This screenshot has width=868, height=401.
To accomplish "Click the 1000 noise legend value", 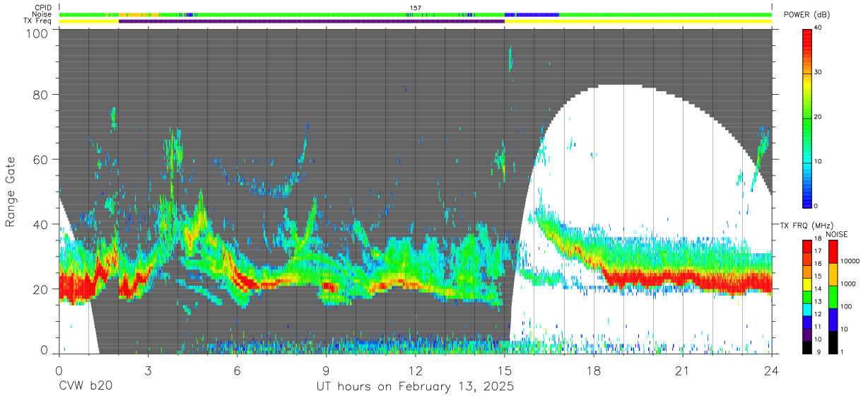I will (850, 284).
